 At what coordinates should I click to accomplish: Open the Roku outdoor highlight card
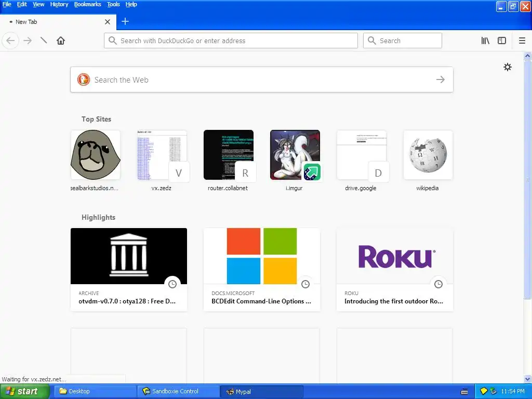[x=395, y=270]
